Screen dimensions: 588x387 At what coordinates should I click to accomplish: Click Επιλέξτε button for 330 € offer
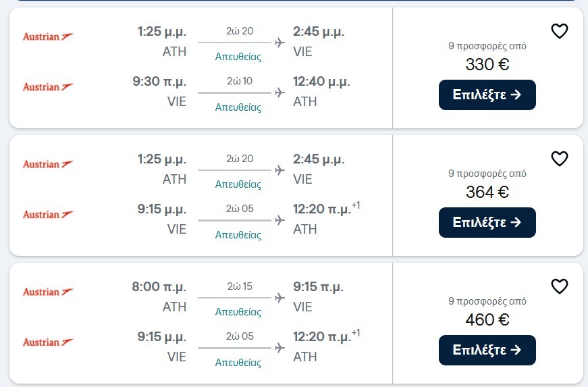[x=487, y=95]
